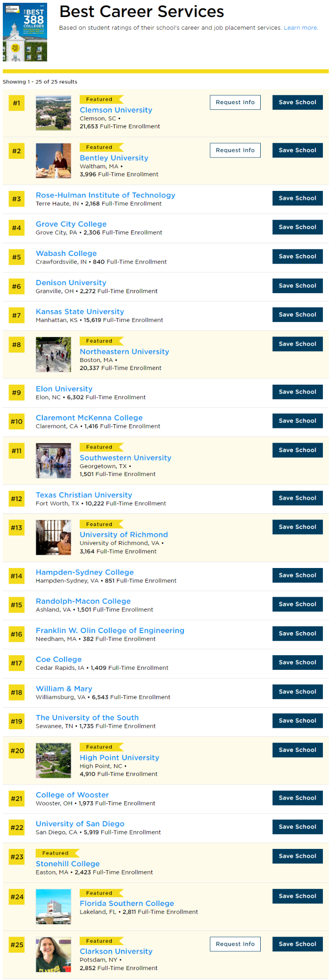Save Stonehill College school
Viewport: 330px width, 980px height.
point(297,856)
